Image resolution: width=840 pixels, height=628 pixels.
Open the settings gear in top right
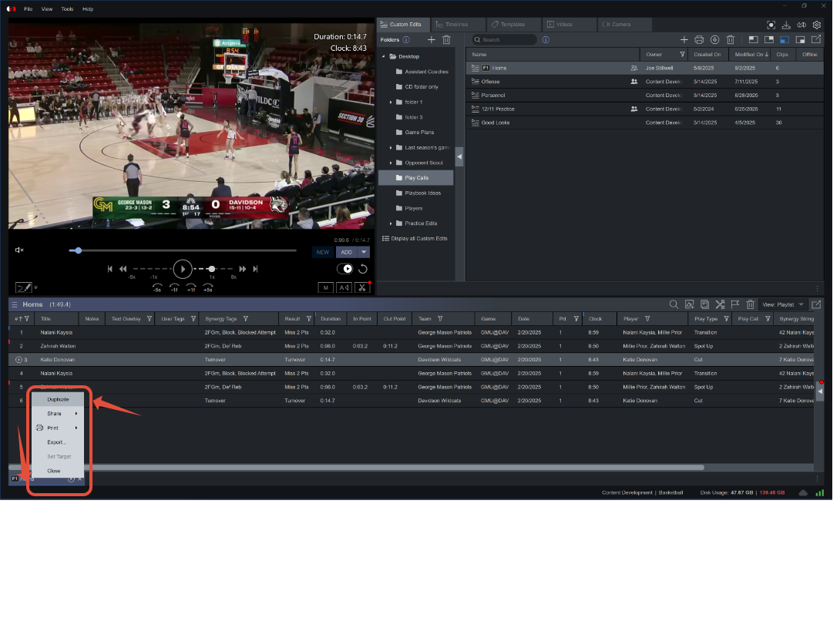pos(817,25)
